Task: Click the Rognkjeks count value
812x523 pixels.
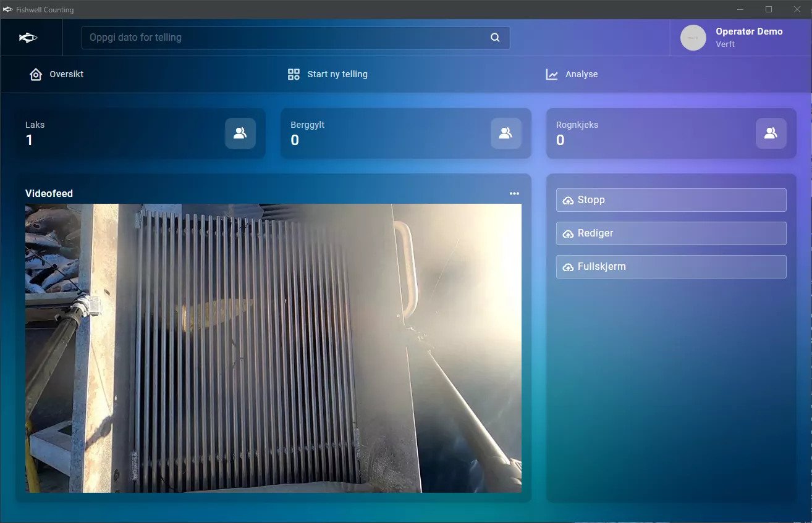Action: pyautogui.click(x=560, y=140)
